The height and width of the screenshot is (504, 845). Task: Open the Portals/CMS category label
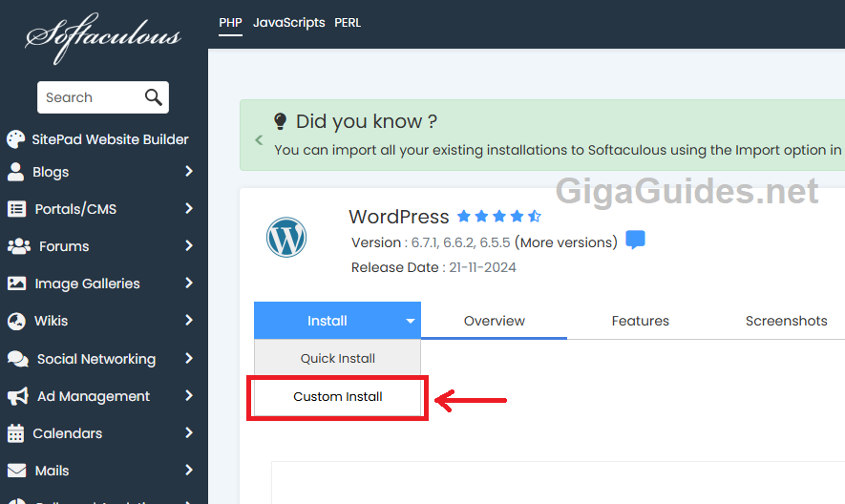(75, 209)
